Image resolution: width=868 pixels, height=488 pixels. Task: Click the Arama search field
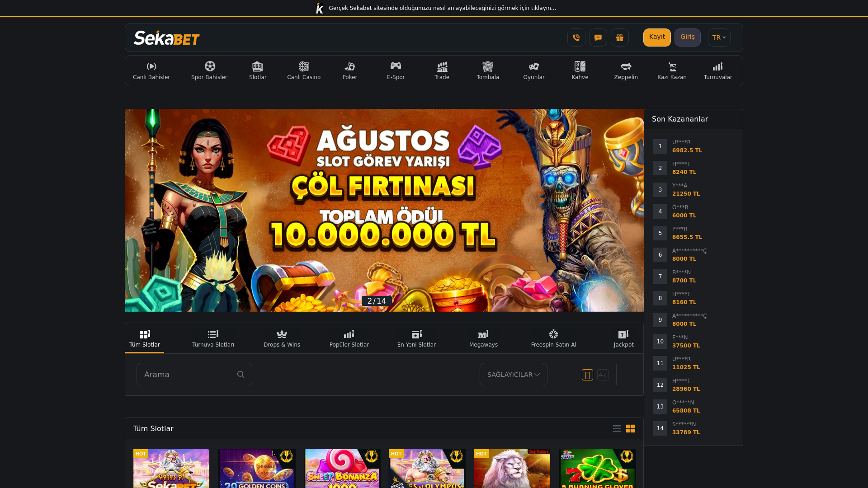(x=194, y=375)
